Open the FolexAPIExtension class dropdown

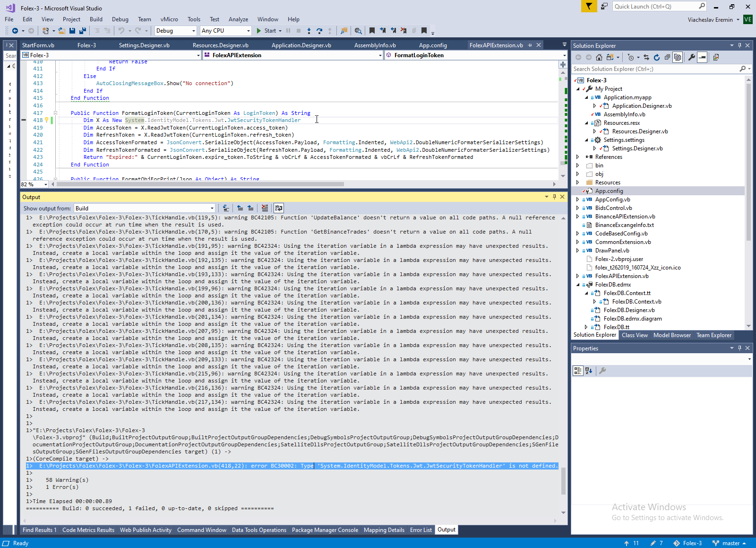[293, 55]
